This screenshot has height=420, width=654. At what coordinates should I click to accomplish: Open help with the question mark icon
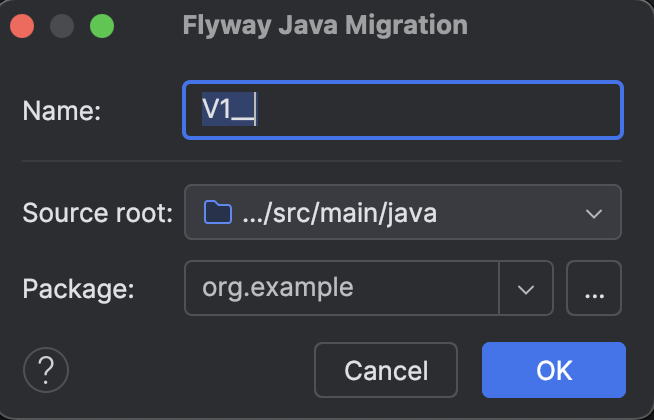pos(45,370)
